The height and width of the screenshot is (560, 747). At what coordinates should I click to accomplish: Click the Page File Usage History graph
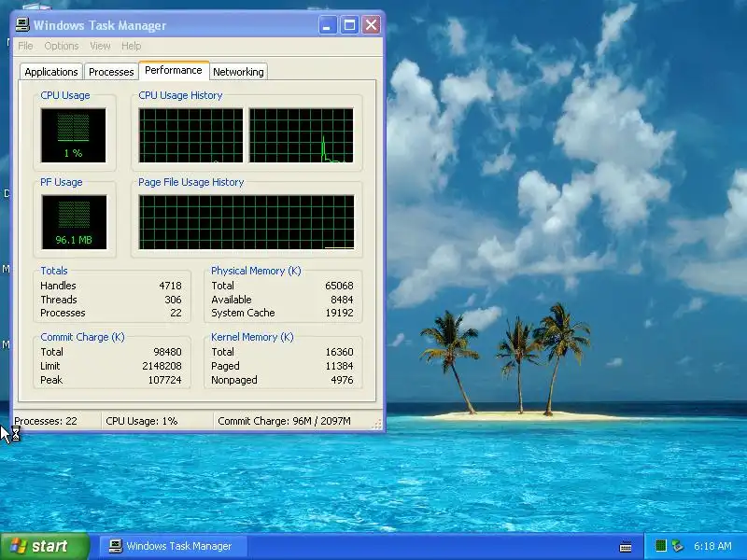click(x=247, y=222)
